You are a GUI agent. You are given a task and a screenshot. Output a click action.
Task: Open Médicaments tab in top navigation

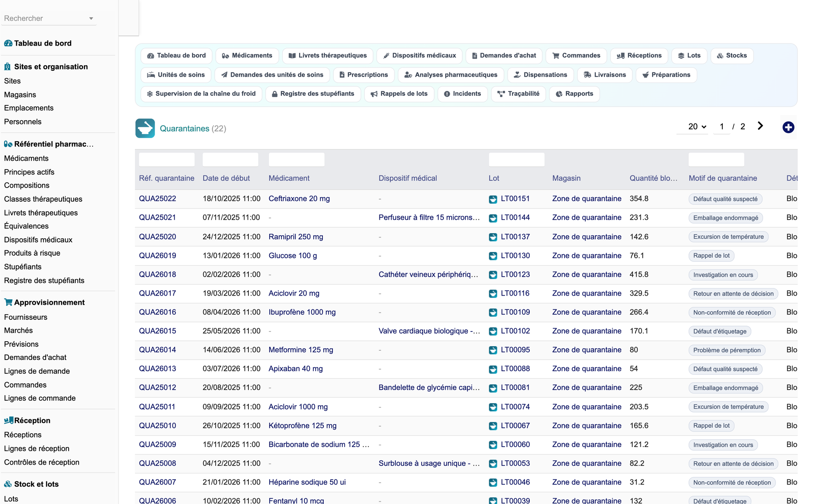[x=247, y=56]
